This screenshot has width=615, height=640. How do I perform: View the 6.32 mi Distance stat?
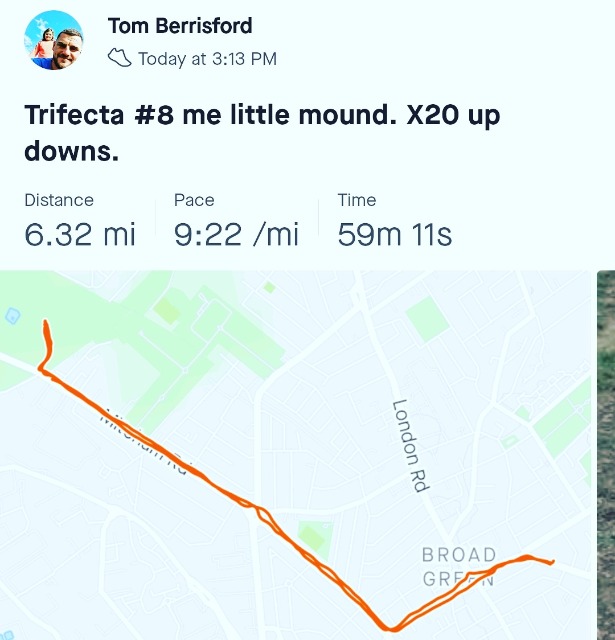point(80,235)
